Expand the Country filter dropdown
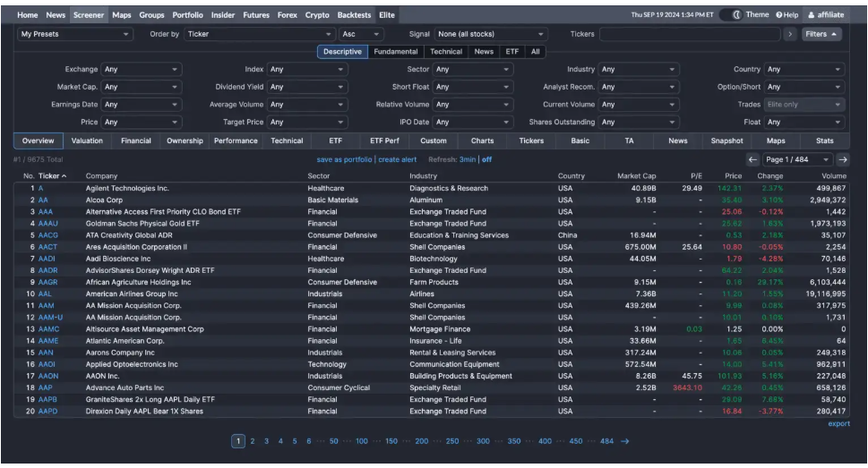868x468 pixels. point(804,69)
